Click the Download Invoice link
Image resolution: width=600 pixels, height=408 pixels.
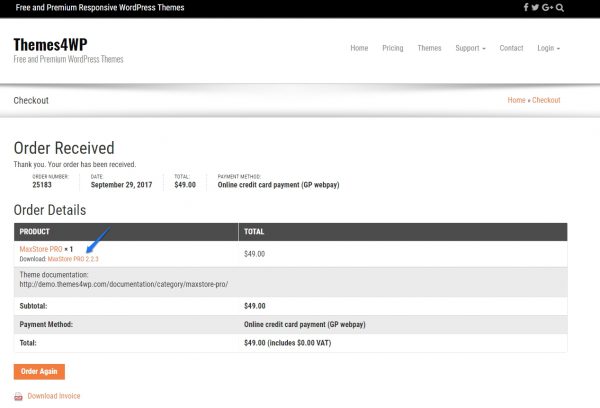54,396
